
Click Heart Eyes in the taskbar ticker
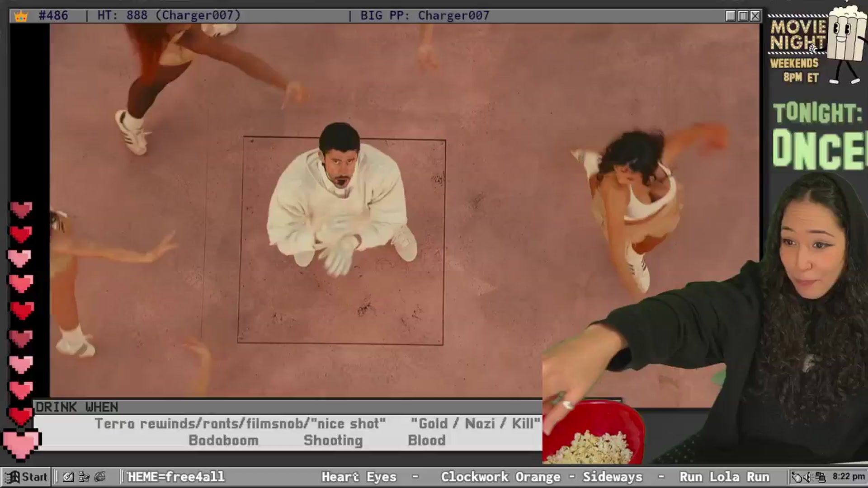tap(359, 477)
